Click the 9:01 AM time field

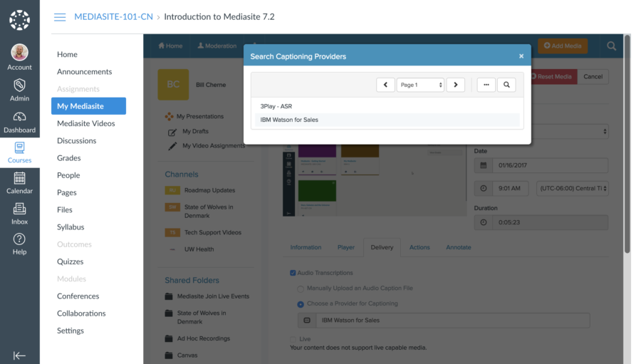(510, 188)
